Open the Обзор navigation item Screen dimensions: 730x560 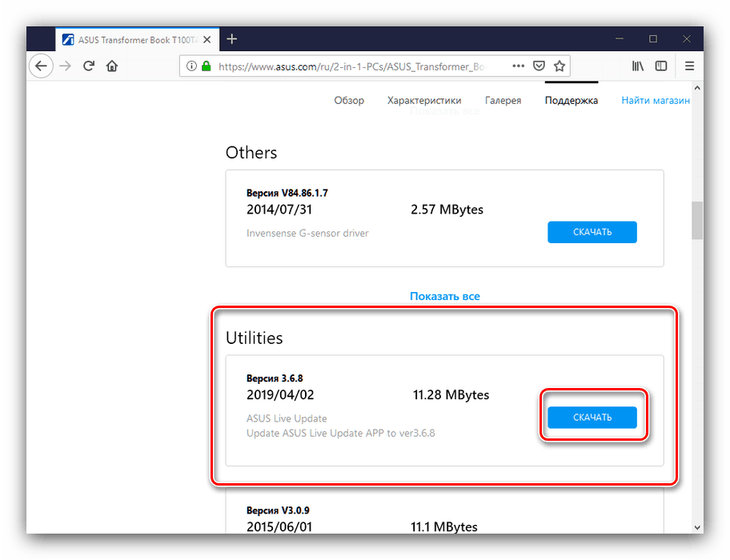point(349,101)
